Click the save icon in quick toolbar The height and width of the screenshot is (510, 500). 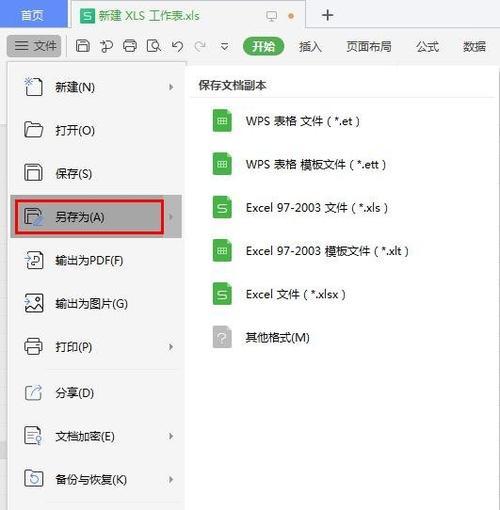(82, 46)
